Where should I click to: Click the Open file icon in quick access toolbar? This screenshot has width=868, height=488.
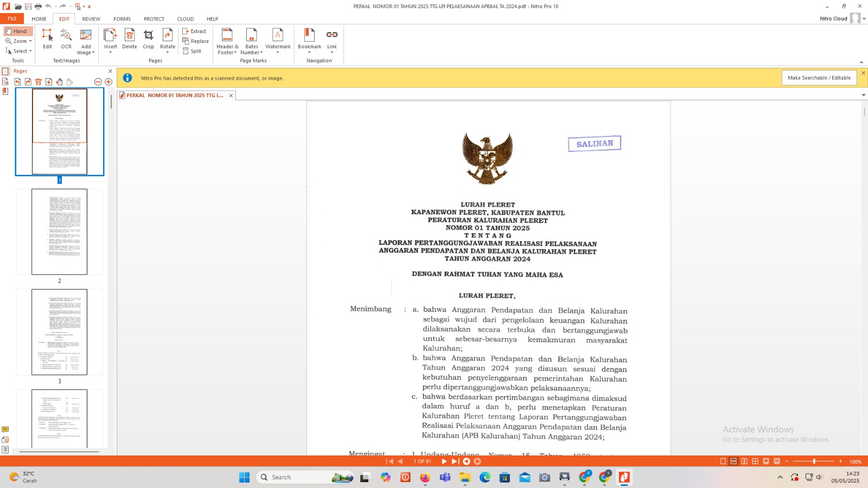(x=18, y=7)
